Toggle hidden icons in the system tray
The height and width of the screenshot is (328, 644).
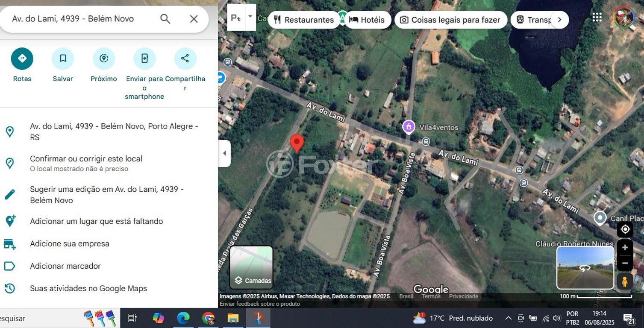pos(508,318)
